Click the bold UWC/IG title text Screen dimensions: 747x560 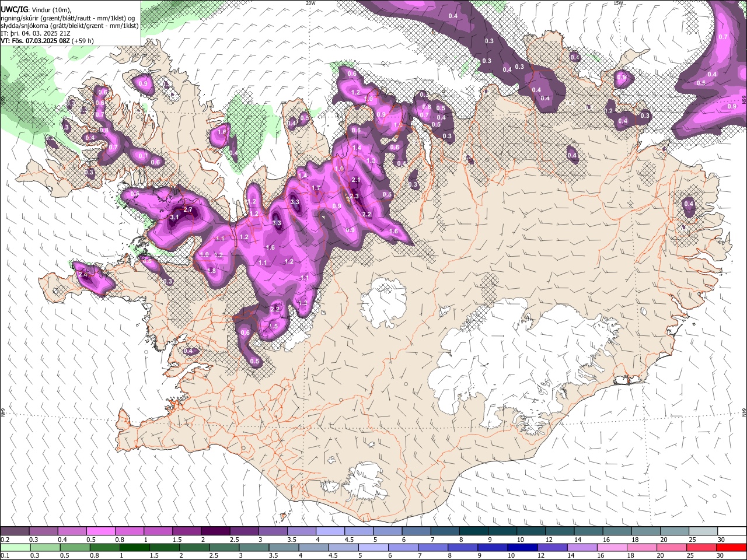13,9
